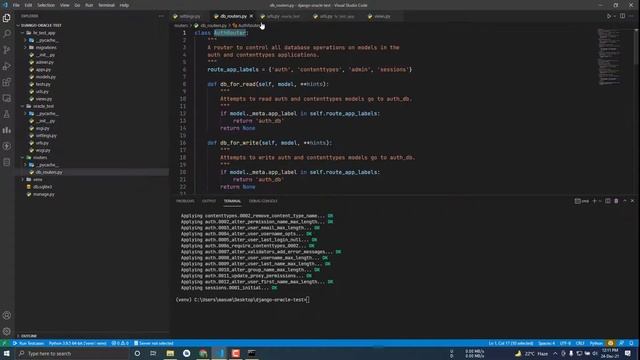The image size is (640, 360).
Task: Switch to Problems panel tab
Action: point(185,201)
